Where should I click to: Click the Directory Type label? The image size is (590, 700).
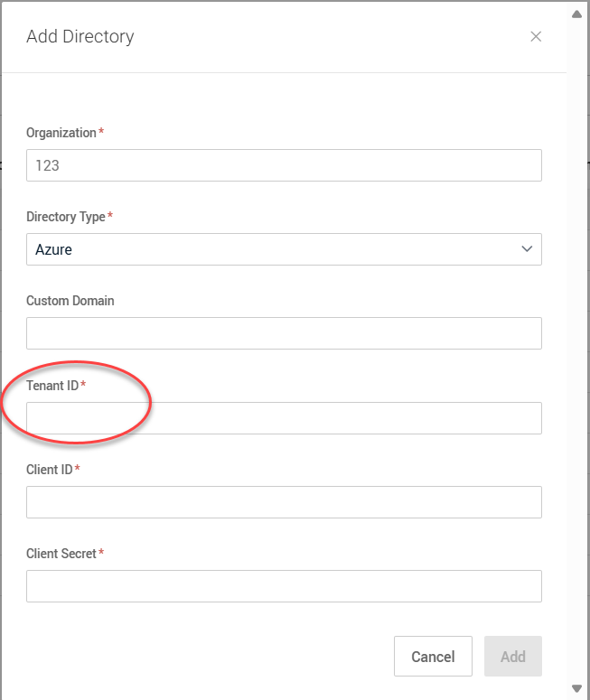(x=66, y=217)
